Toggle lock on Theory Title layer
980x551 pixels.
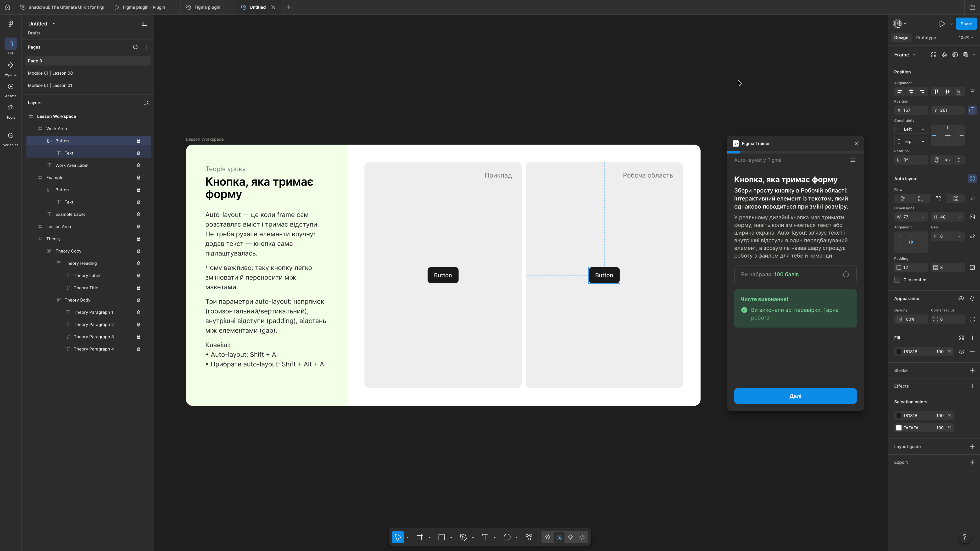pyautogui.click(x=139, y=288)
